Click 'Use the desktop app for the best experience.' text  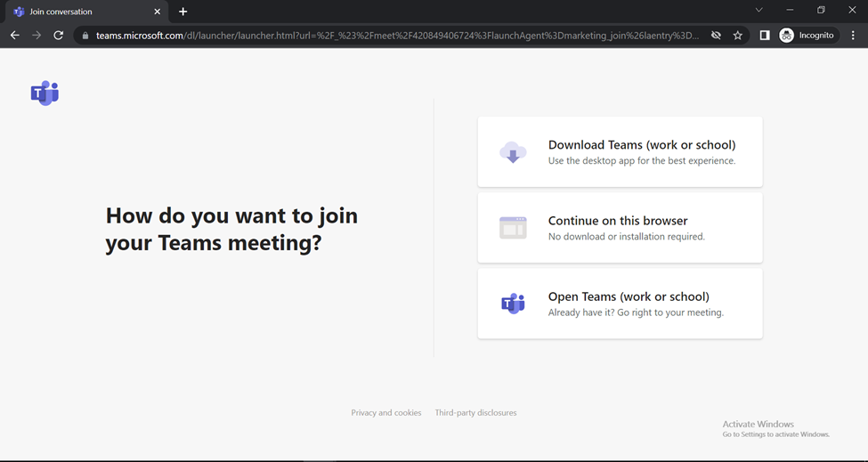(642, 161)
